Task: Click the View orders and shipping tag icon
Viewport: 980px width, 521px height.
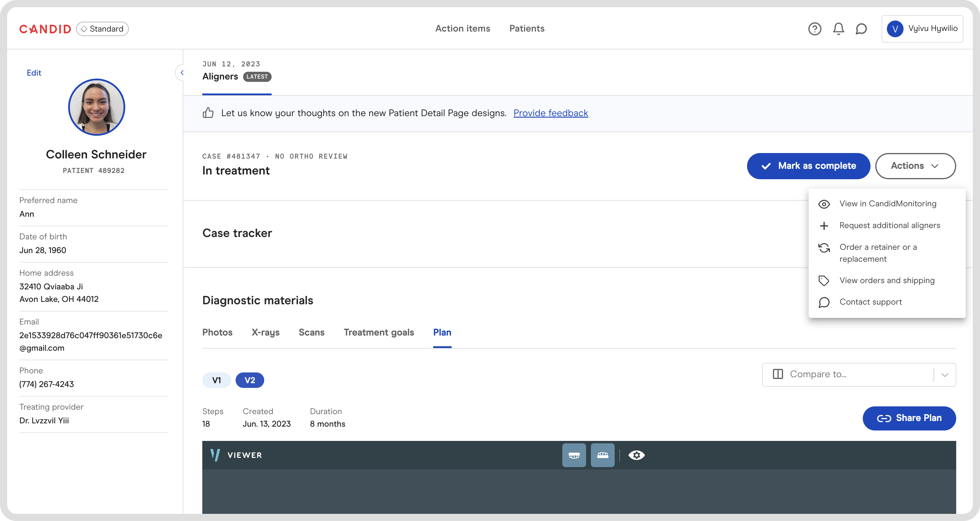Action: pos(824,280)
